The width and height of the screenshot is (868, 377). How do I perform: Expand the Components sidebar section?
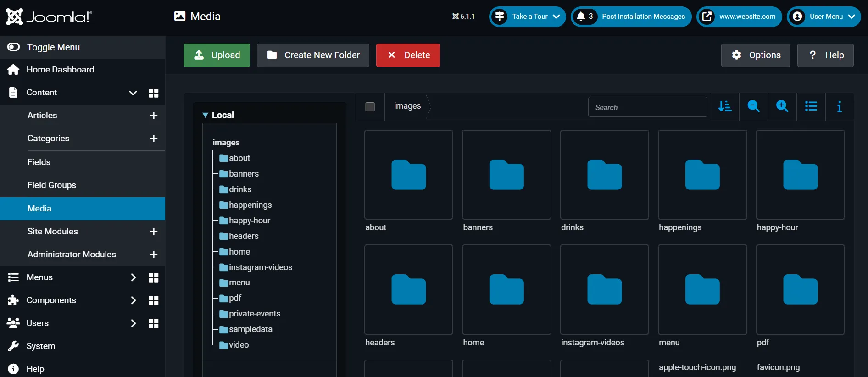point(133,300)
